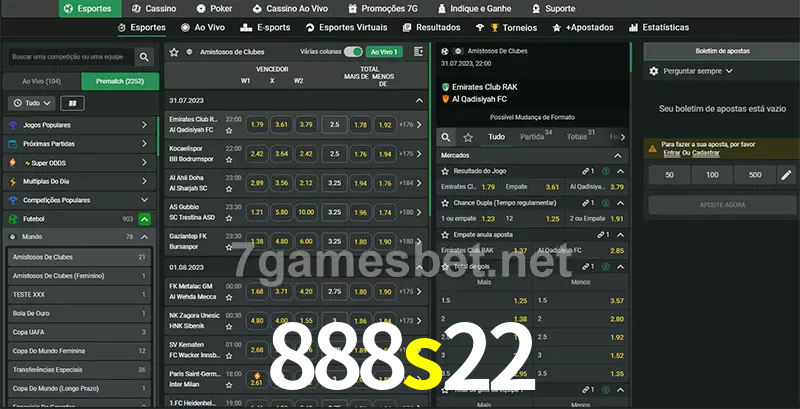This screenshot has width=800, height=409.
Task: Click the collapse icon right of Ao Vivo 1
Action: (418, 51)
